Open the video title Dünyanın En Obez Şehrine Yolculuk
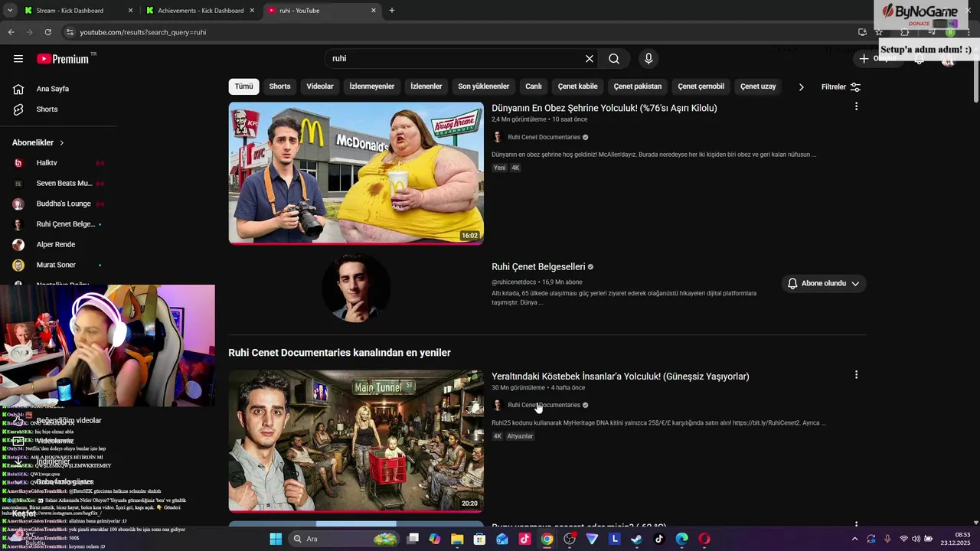Screen dimensions: 980x551 tap(604, 108)
